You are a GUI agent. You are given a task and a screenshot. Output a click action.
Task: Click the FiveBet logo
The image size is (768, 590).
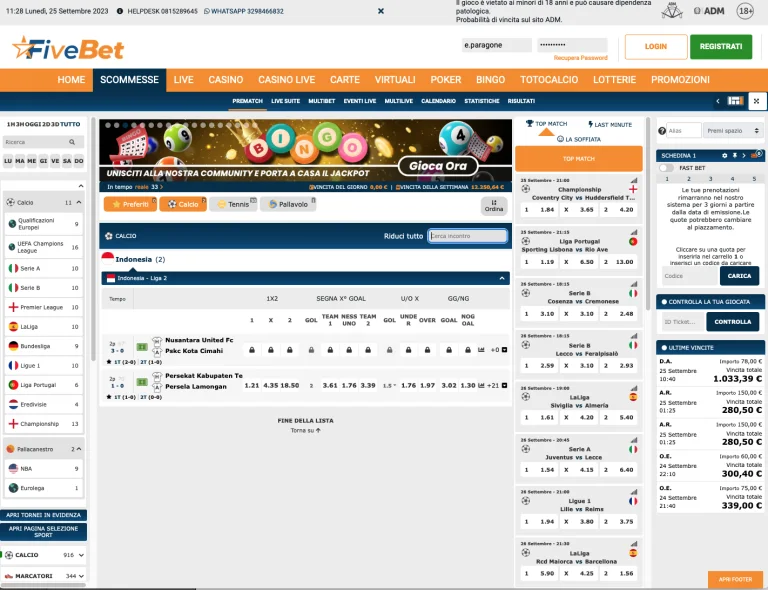[68, 48]
